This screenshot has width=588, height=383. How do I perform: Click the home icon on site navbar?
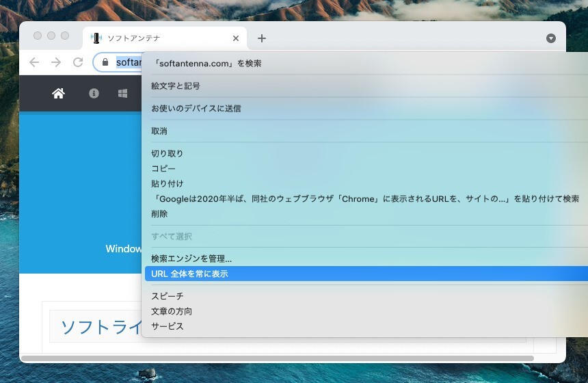pyautogui.click(x=58, y=94)
